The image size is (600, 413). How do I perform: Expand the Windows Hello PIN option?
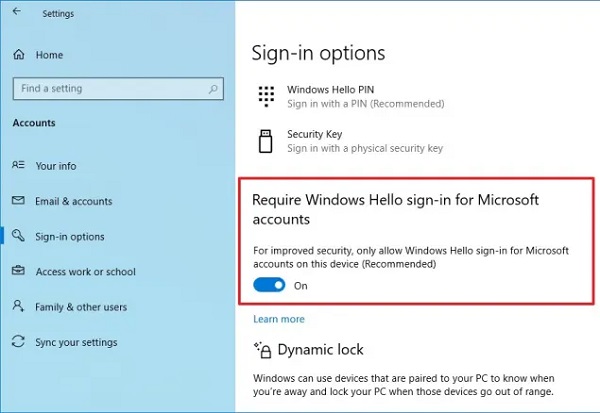(365, 96)
